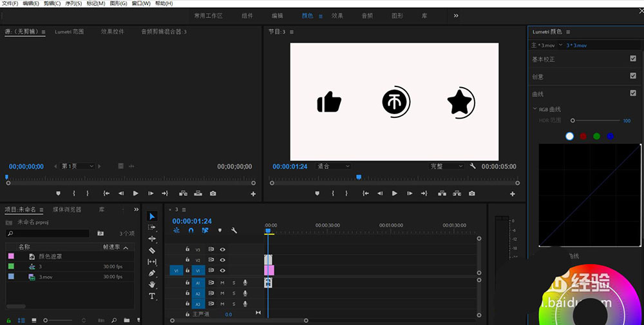Pick the Type tool

(x=152, y=296)
